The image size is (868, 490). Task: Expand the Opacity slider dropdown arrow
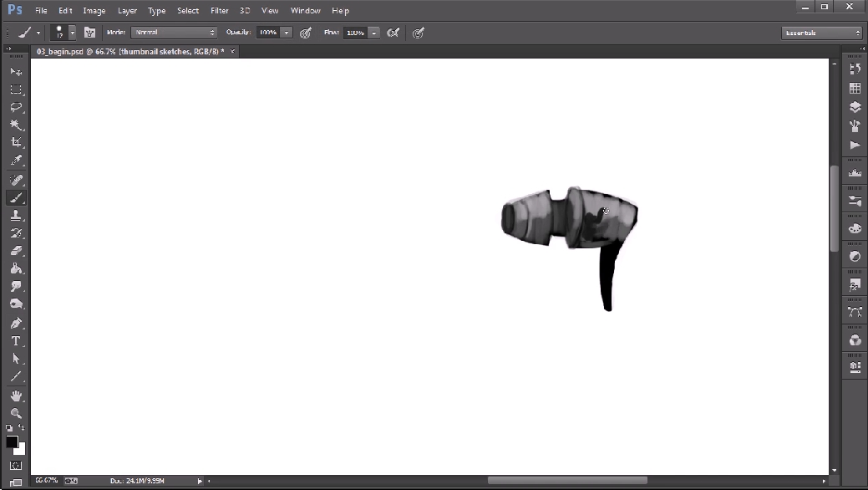pyautogui.click(x=287, y=33)
